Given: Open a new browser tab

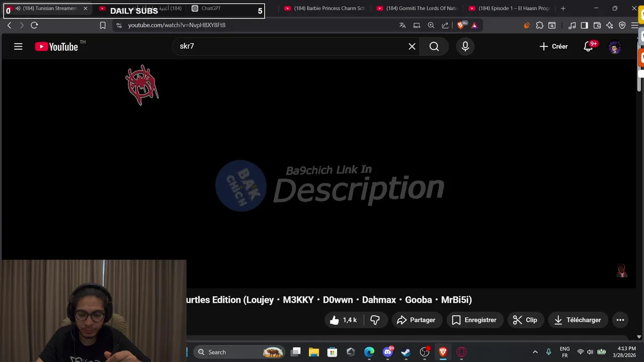Looking at the screenshot, I should coord(563,9).
